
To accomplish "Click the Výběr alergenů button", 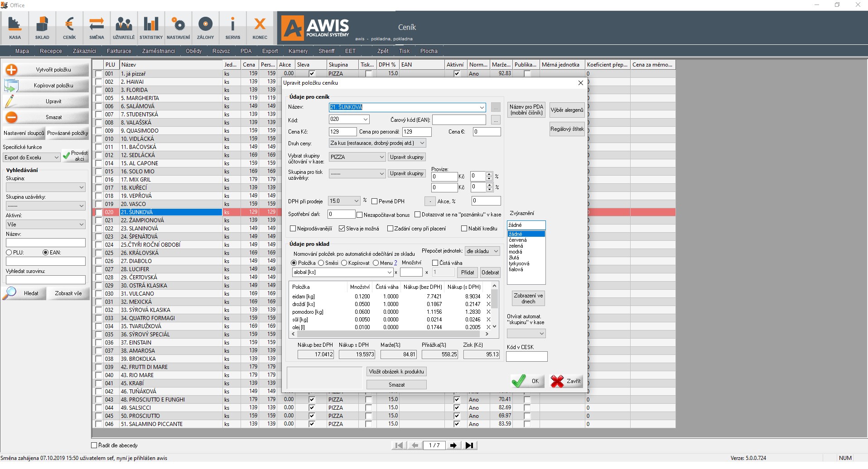I will (x=567, y=110).
